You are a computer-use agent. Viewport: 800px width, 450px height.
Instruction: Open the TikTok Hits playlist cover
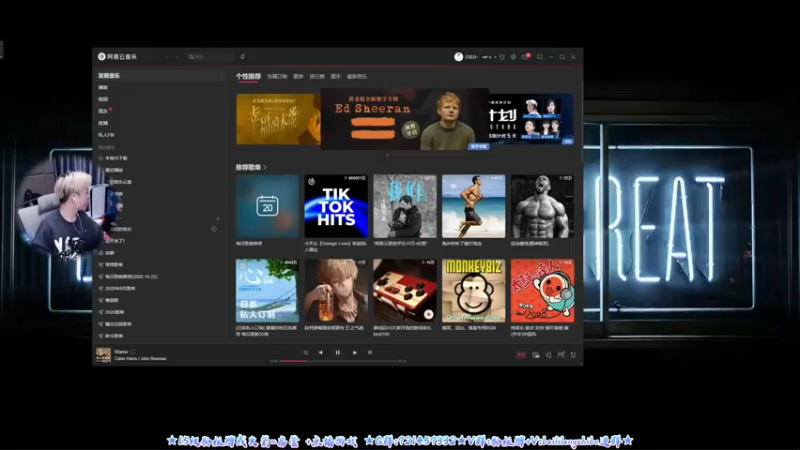pyautogui.click(x=336, y=206)
